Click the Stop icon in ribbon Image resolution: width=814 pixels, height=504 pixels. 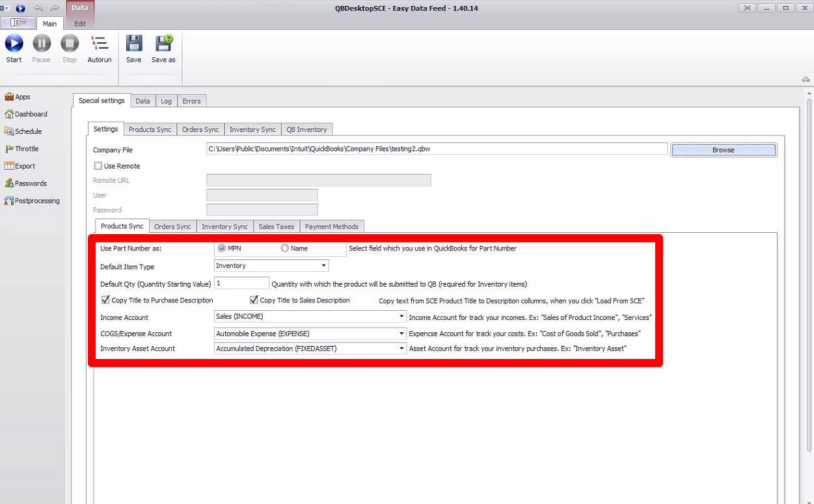(70, 44)
